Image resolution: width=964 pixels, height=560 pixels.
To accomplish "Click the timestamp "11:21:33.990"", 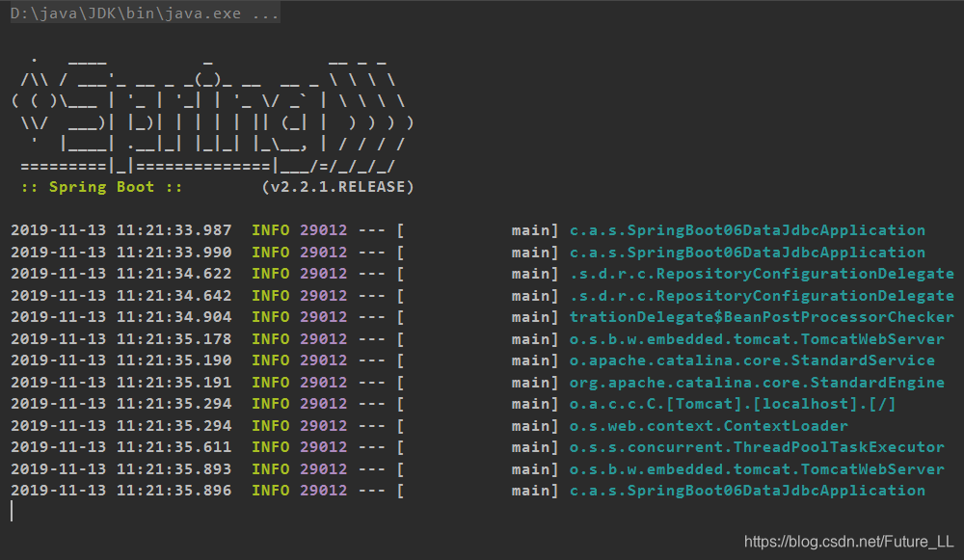I will [x=174, y=252].
